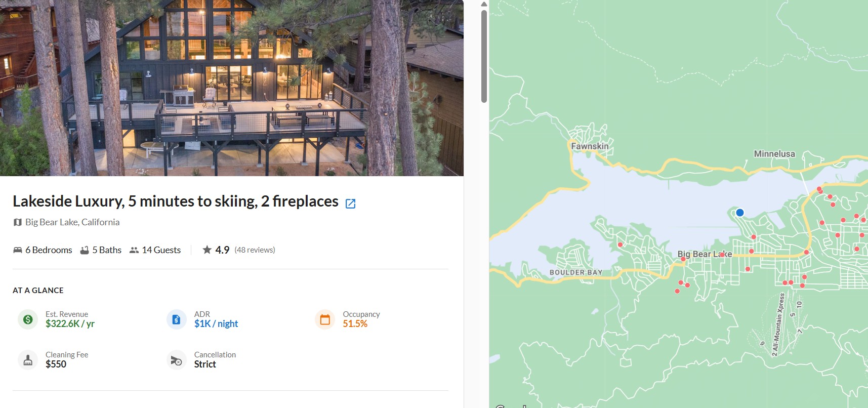Click the scroll-up arrow of the panel scrollbar
This screenshot has height=408, width=868.
484,4
